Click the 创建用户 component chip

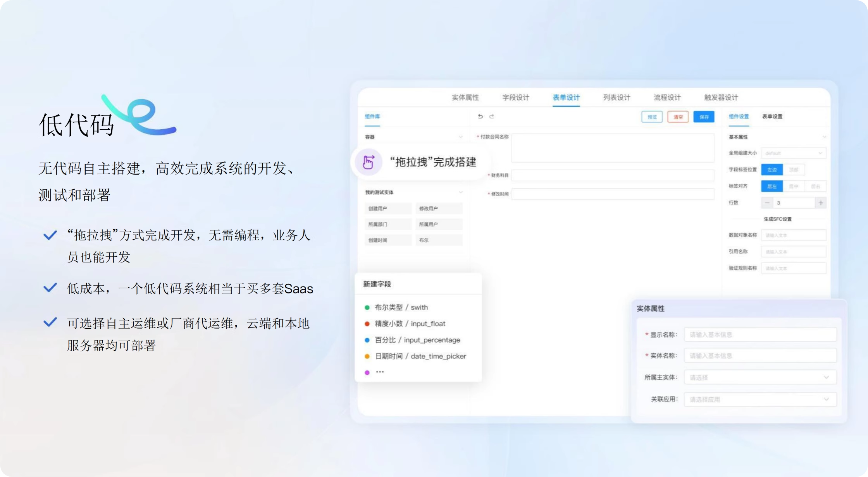[x=387, y=208]
